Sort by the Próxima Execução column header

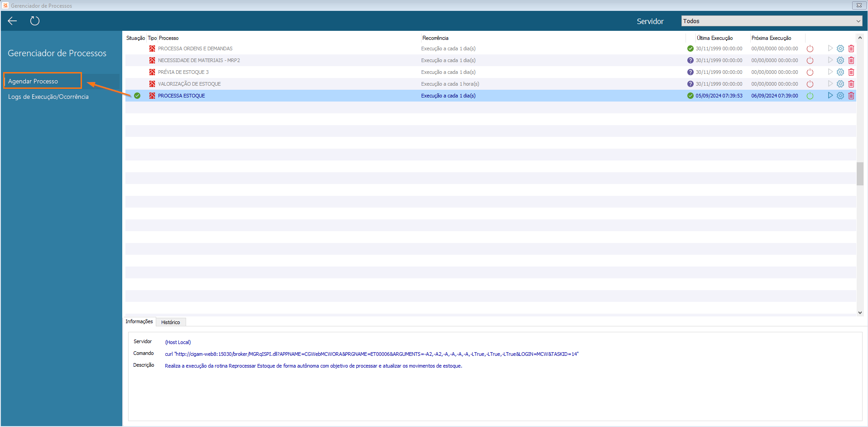coord(771,38)
